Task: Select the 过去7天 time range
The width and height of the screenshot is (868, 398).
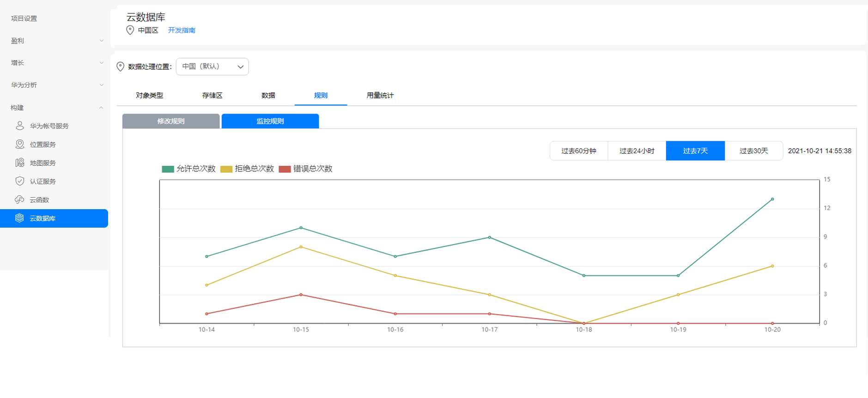Action: [x=695, y=151]
